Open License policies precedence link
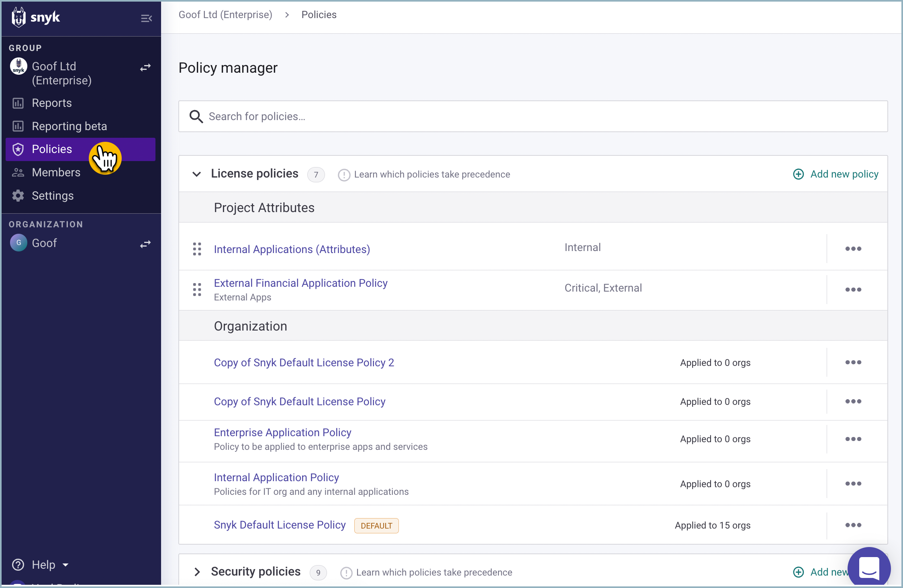Screen dimensions: 903x588 (x=432, y=174)
